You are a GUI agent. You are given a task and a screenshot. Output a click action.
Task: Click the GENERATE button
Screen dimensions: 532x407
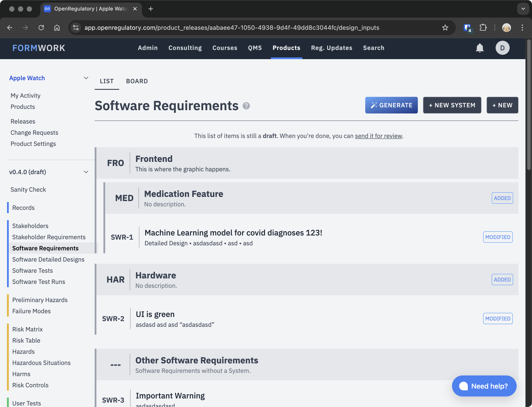tap(391, 105)
